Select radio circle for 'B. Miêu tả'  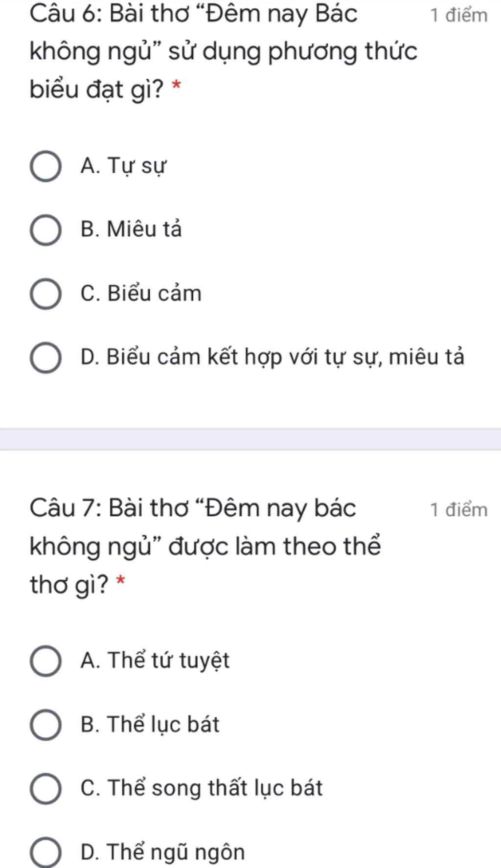pyautogui.click(x=46, y=230)
